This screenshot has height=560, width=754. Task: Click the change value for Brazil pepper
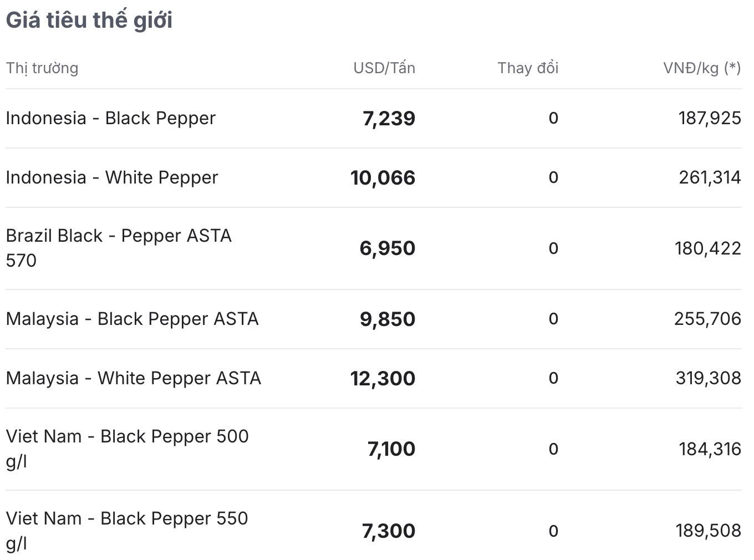point(553,248)
